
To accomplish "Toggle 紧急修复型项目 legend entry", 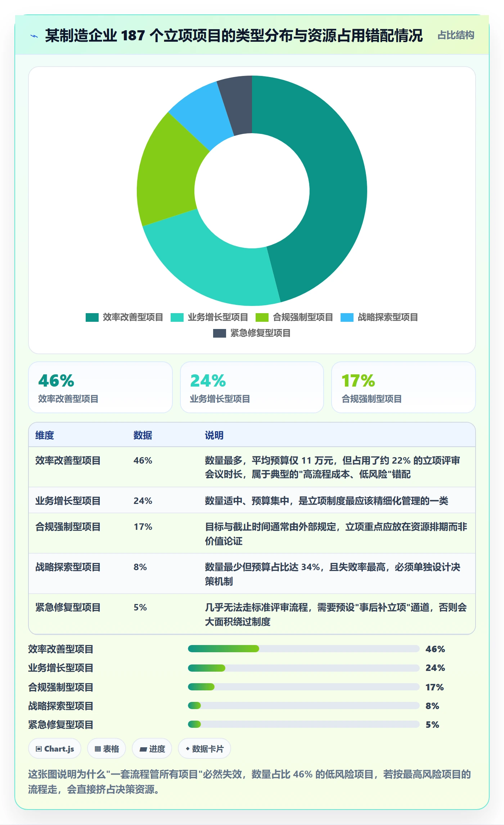I will 252,333.
